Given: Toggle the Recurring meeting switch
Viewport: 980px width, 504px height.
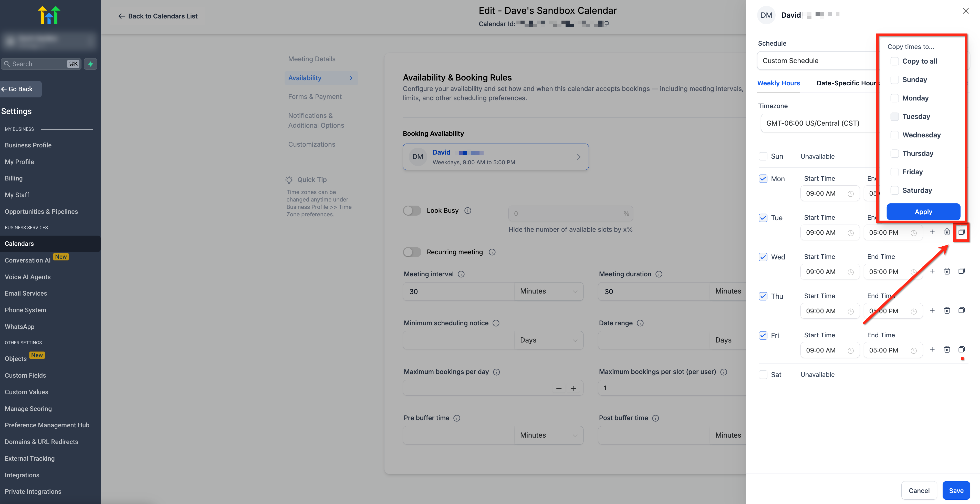Looking at the screenshot, I should coord(412,252).
